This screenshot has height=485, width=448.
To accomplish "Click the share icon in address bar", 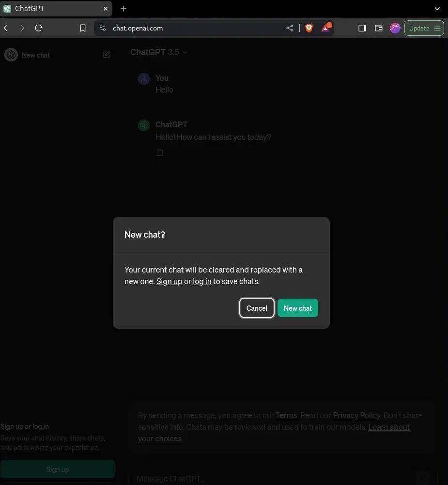I will (290, 28).
